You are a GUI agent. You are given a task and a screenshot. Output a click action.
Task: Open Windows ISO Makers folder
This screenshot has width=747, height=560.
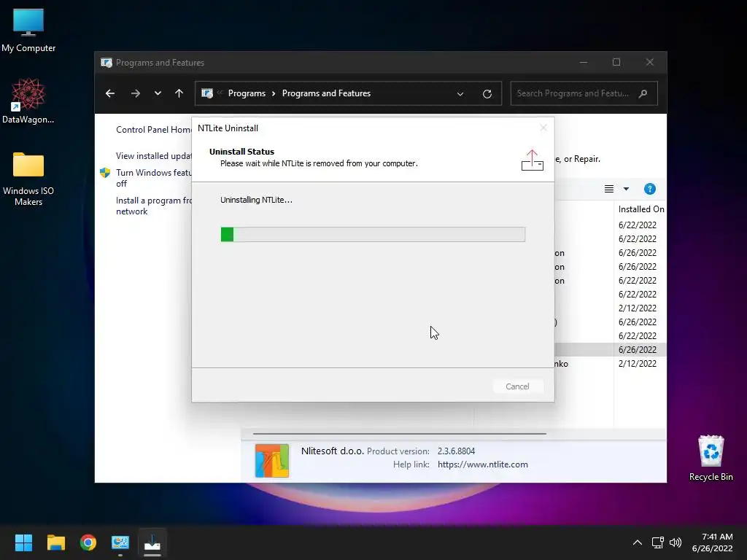[x=28, y=179]
